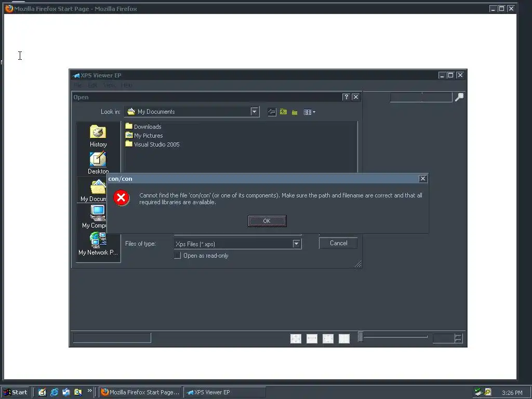Select the Downloads folder

click(x=143, y=127)
